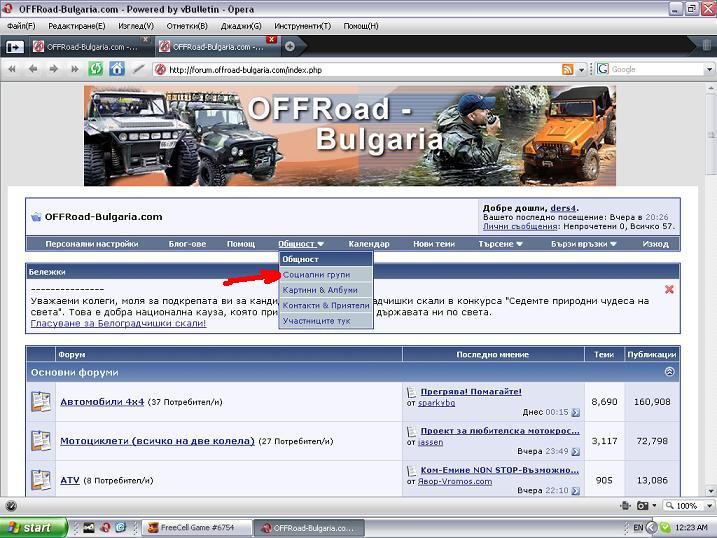The image size is (717, 538).
Task: Click go-to-last-post arrow for Мотоциклети row
Action: coord(576,451)
